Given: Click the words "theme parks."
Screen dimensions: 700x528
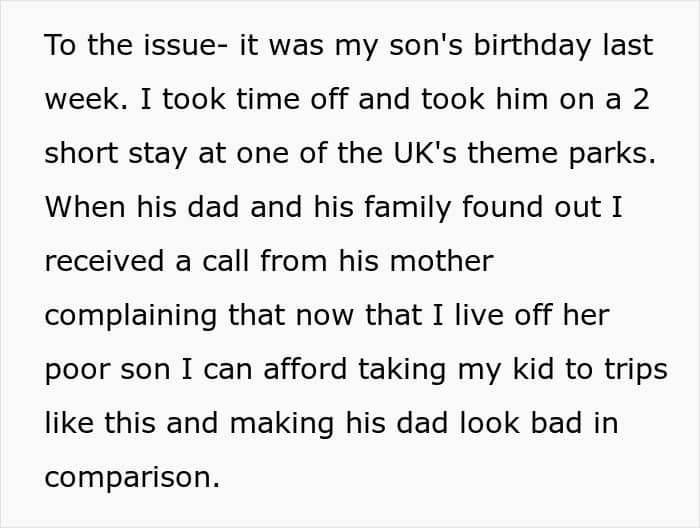Looking at the screenshot, I should coord(562,154).
